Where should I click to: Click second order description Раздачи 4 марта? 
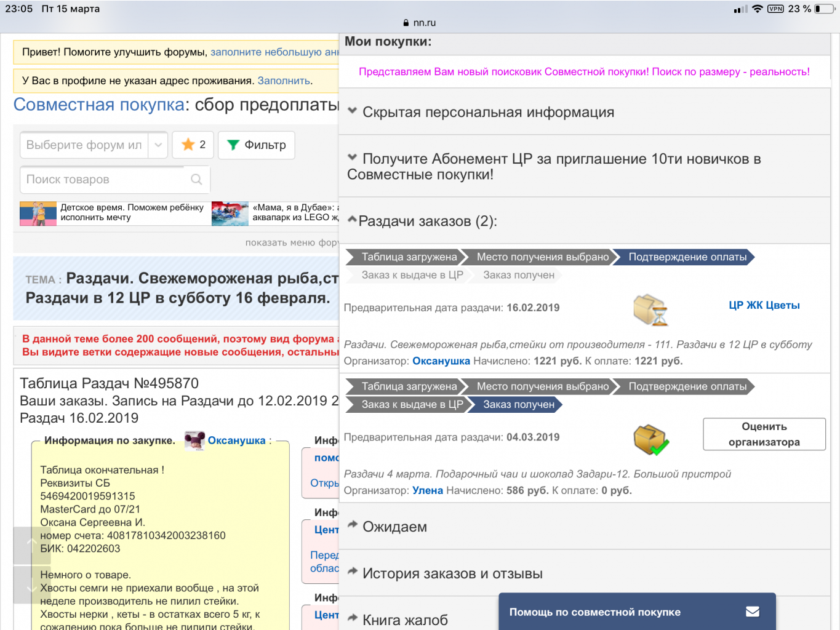537,474
